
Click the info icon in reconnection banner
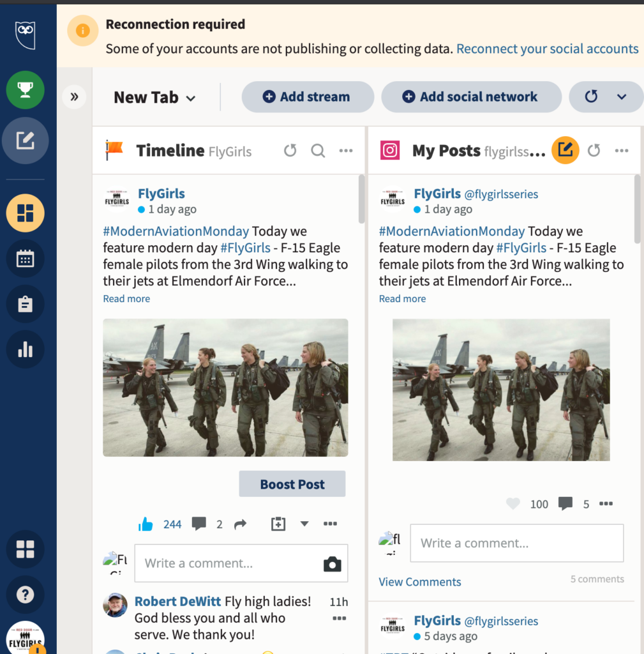click(83, 31)
